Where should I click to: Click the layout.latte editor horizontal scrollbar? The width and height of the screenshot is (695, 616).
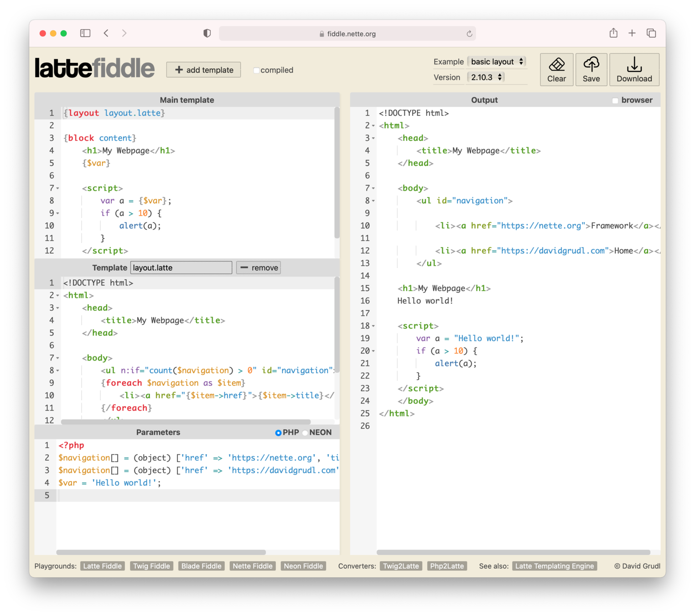(x=186, y=422)
